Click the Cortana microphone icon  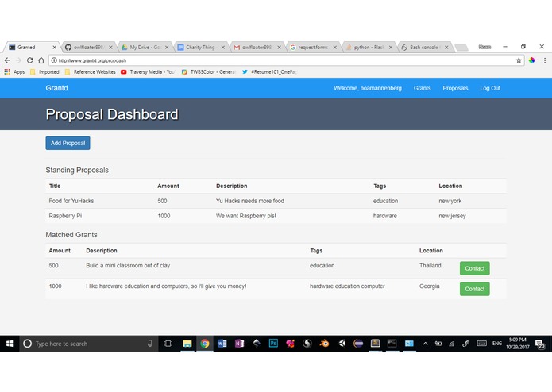coord(150,344)
